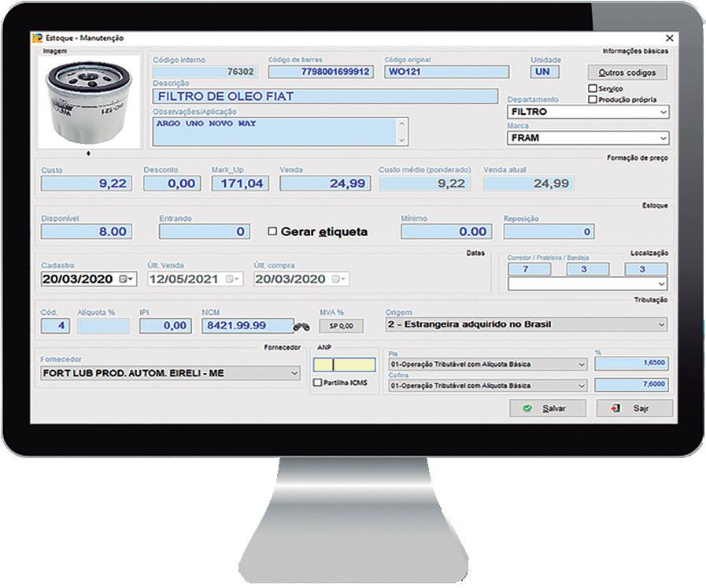This screenshot has width=706, height=588.
Task: Click the Sair button
Action: (634, 408)
